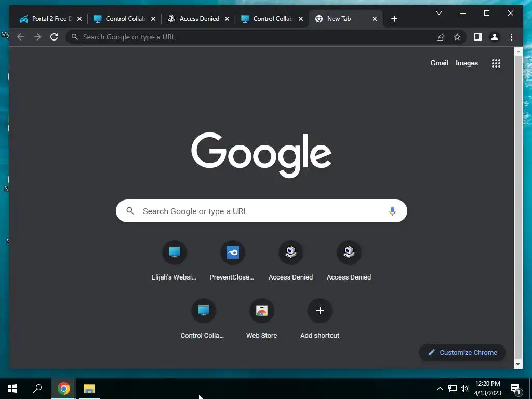The image size is (532, 399).
Task: Open the taskbar clock and date
Action: point(487,389)
